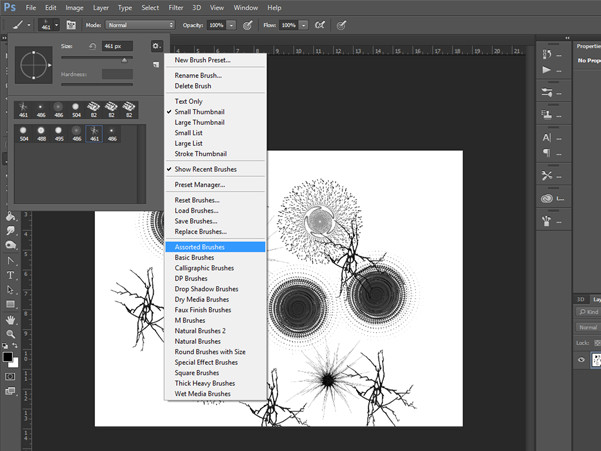Image resolution: width=601 pixels, height=451 pixels.
Task: Click the black foreground color swatch
Action: [7, 357]
